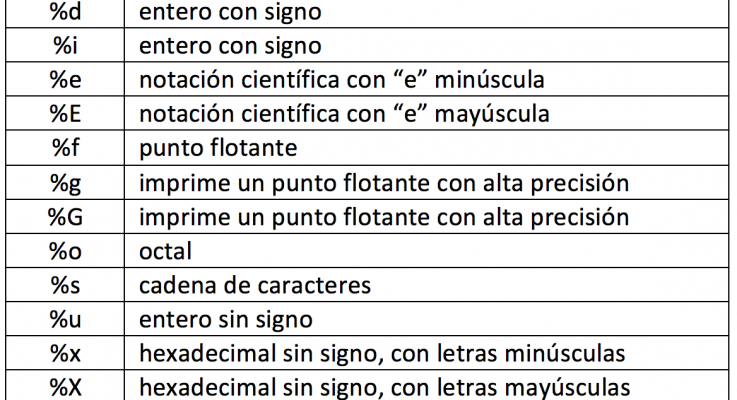Screen dimensions: 737x400
Task: Select the 'entero sin signo' description
Action: coord(226,320)
